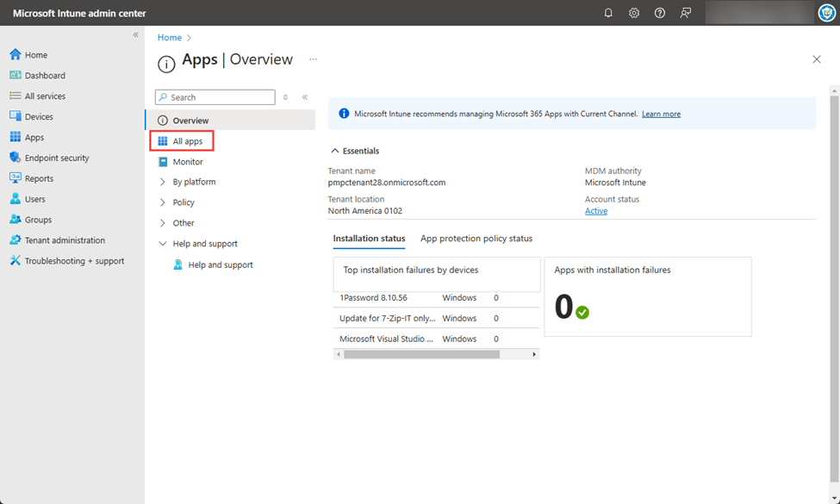
Task: Click the Home breadcrumb link
Action: 170,38
